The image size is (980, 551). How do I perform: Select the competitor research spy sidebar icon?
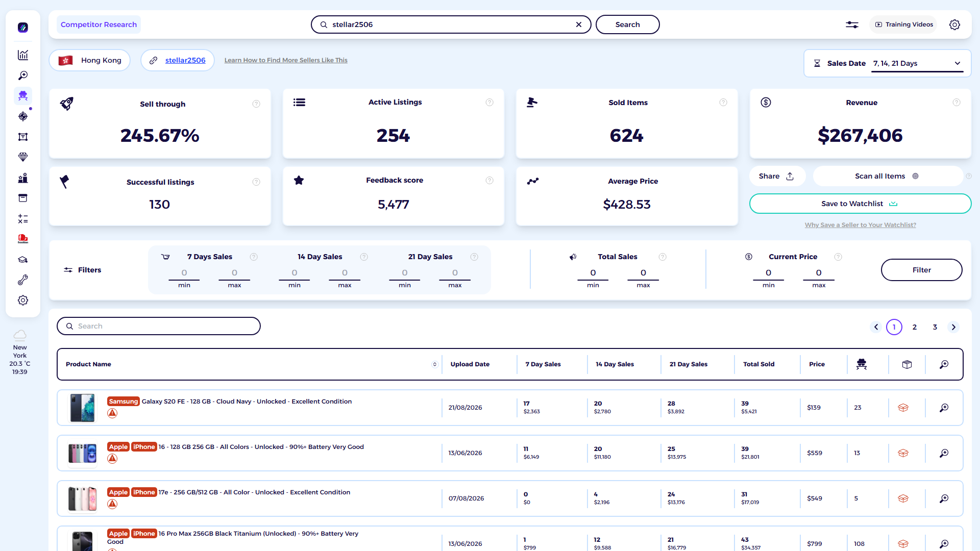tap(23, 95)
